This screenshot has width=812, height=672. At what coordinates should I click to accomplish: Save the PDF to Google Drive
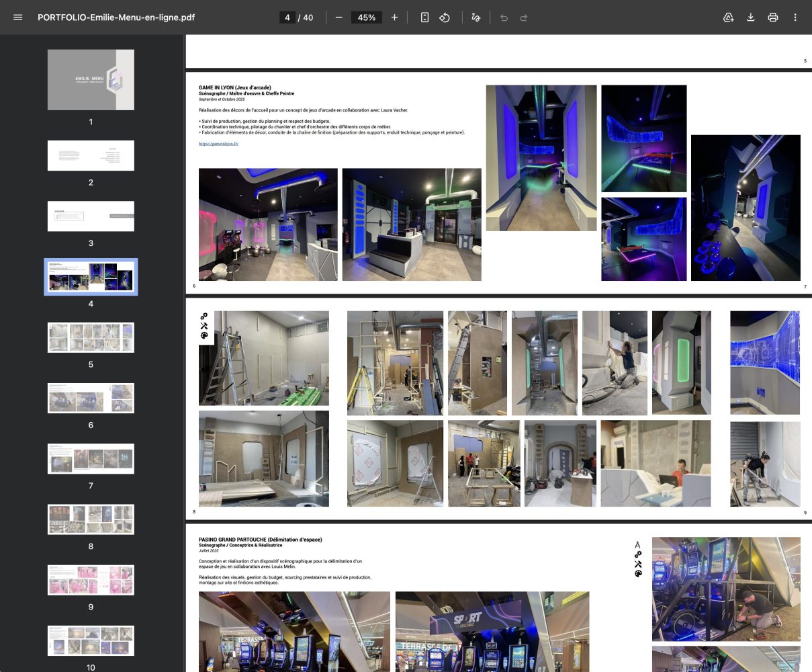(728, 17)
